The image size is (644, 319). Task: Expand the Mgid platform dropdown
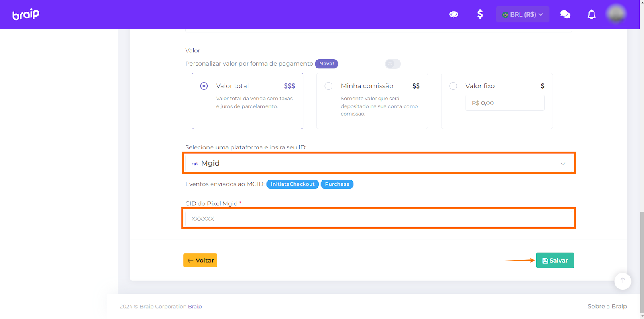point(378,163)
